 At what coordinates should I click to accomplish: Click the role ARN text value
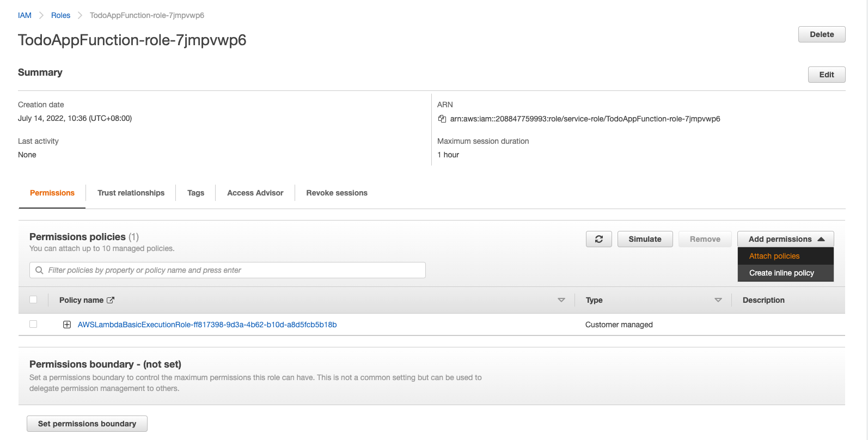pyautogui.click(x=585, y=119)
